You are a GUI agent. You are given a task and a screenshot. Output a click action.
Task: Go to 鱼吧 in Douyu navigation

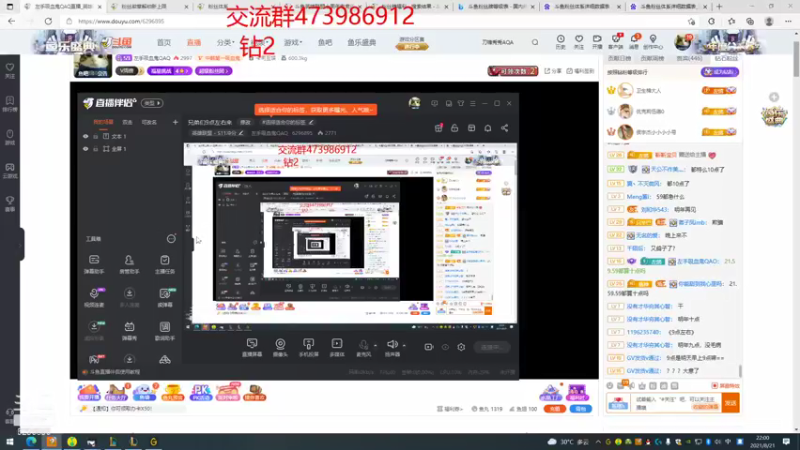coord(324,42)
